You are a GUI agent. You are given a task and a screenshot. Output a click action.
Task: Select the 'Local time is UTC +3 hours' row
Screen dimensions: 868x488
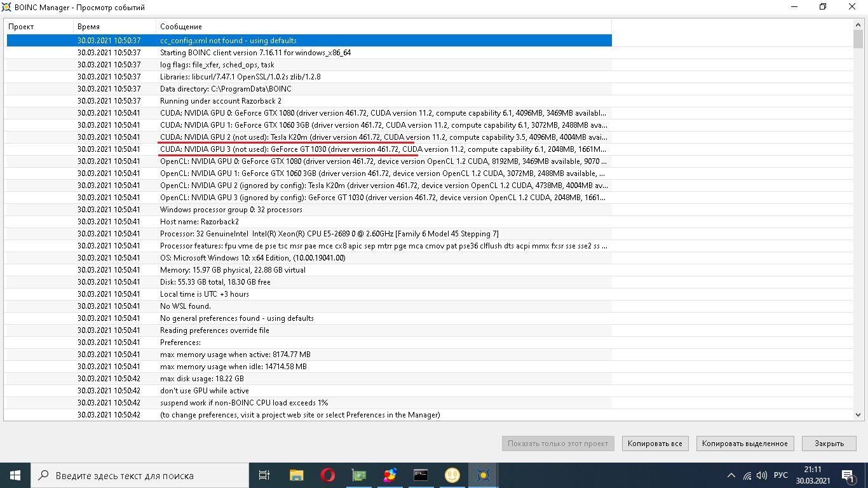click(x=309, y=294)
